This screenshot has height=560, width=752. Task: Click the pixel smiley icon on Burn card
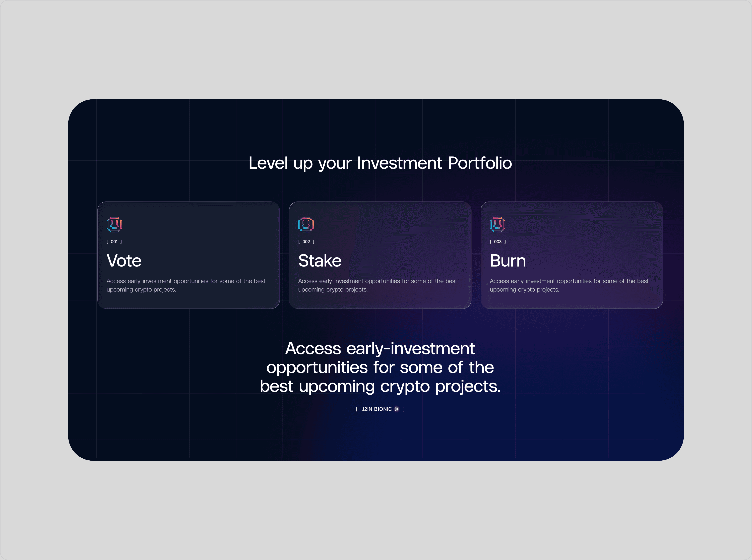coord(497,224)
